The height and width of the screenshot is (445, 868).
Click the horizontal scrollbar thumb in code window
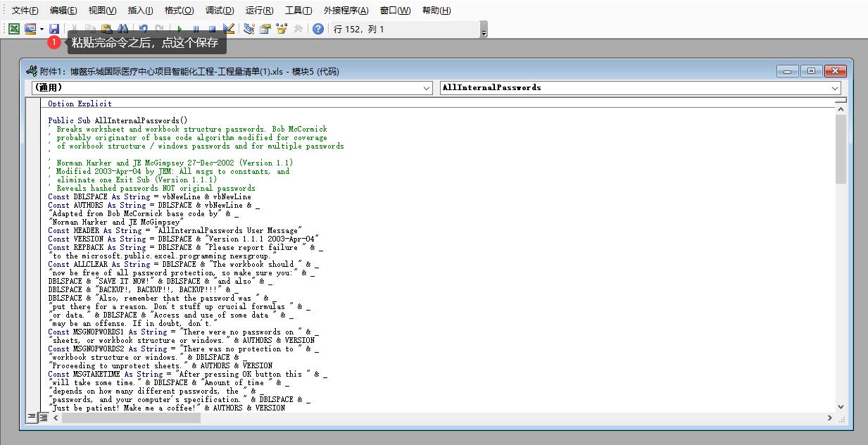pos(131,418)
